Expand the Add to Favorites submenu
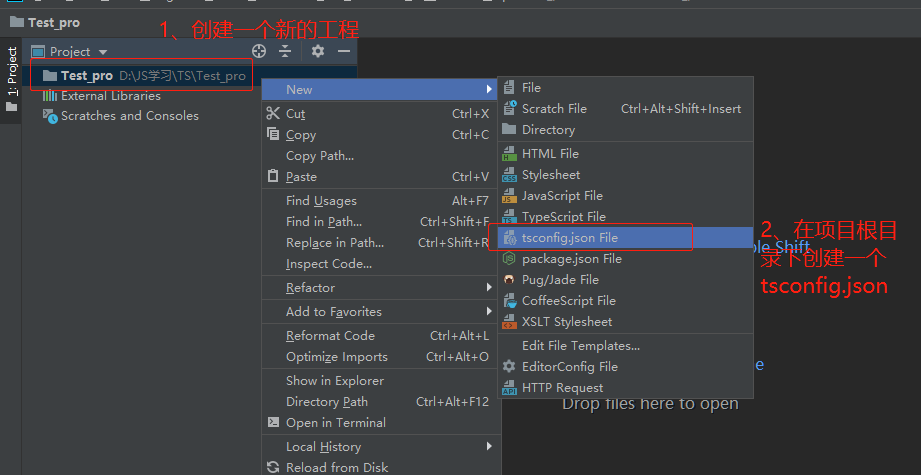This screenshot has height=475, width=921. pos(379,312)
